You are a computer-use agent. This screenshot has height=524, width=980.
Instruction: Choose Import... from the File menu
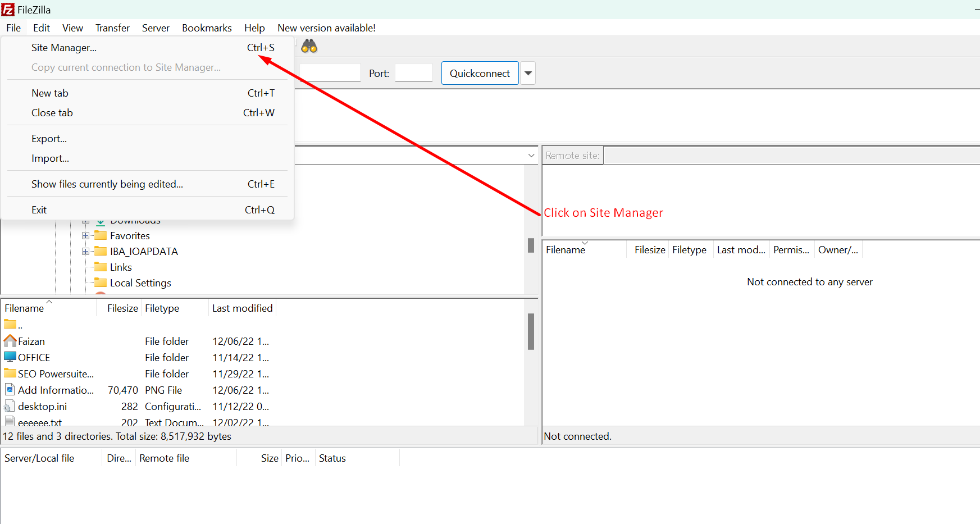pyautogui.click(x=147, y=158)
